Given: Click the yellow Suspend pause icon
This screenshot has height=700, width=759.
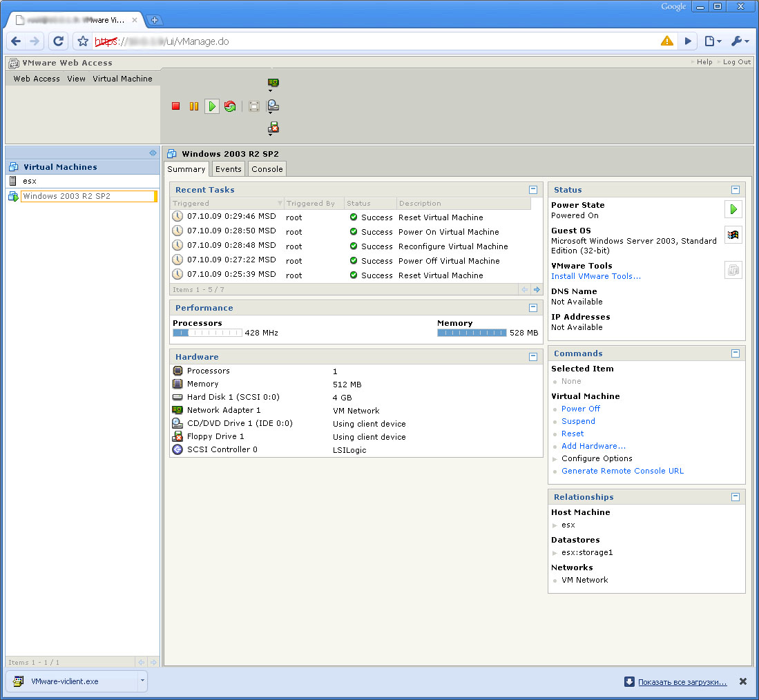Looking at the screenshot, I should click(x=193, y=106).
